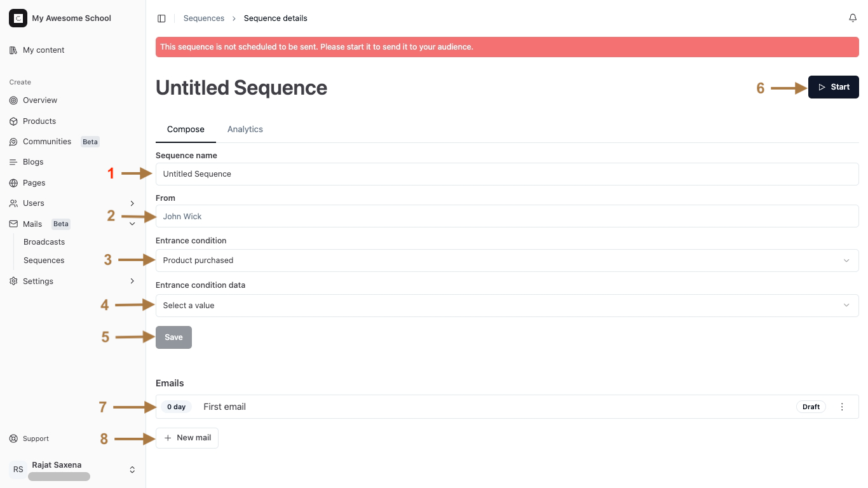The width and height of the screenshot is (868, 488).
Task: Collapse the Mails Beta section
Action: pos(132,224)
